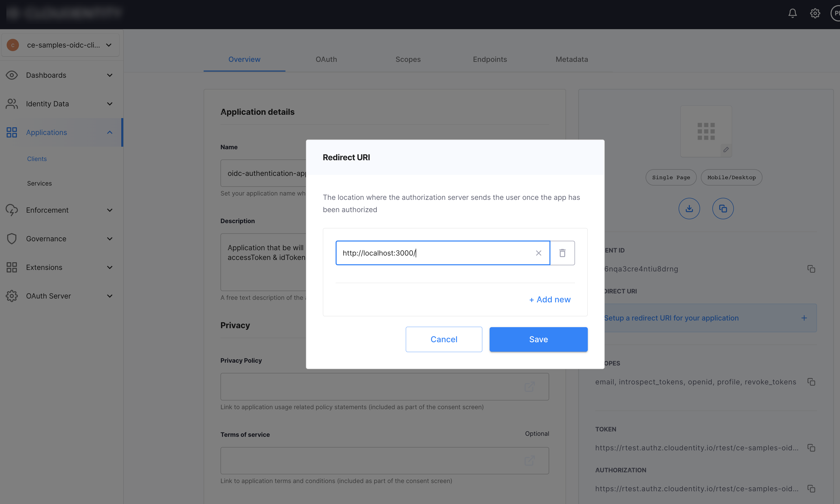Click Cancel in the Redirect URI dialog
The image size is (840, 504).
(x=444, y=339)
